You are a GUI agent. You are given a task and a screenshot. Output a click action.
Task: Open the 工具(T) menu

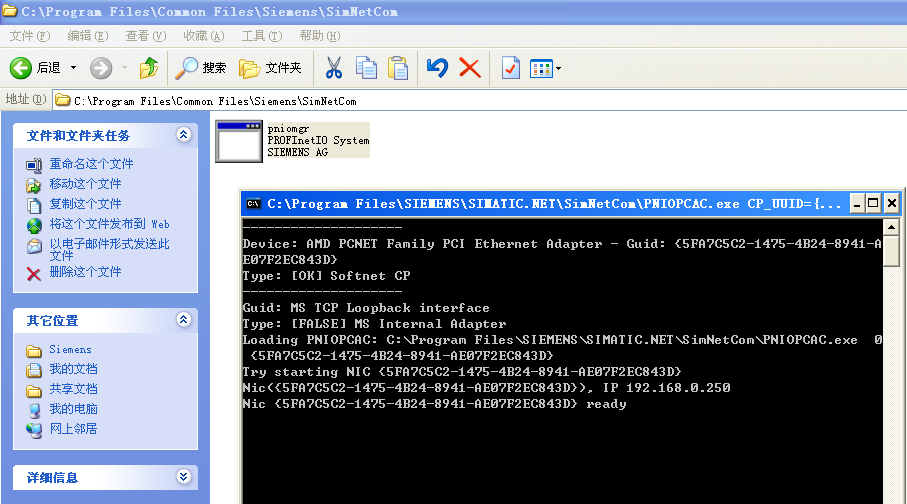pos(261,36)
